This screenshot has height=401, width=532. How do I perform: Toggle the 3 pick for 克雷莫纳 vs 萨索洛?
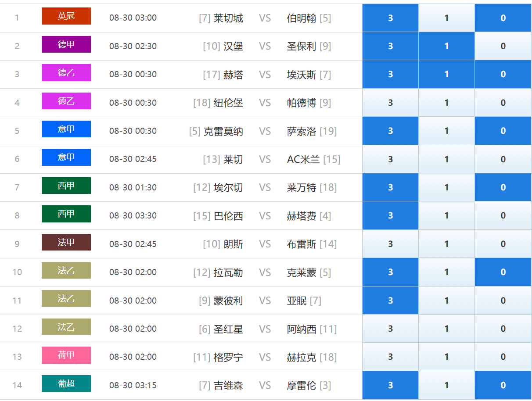390,131
